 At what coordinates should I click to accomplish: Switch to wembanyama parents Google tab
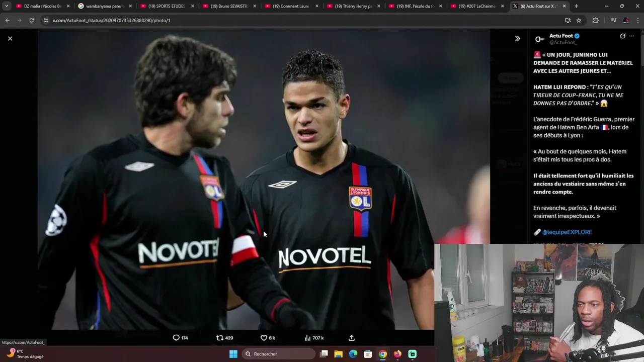pyautogui.click(x=105, y=6)
